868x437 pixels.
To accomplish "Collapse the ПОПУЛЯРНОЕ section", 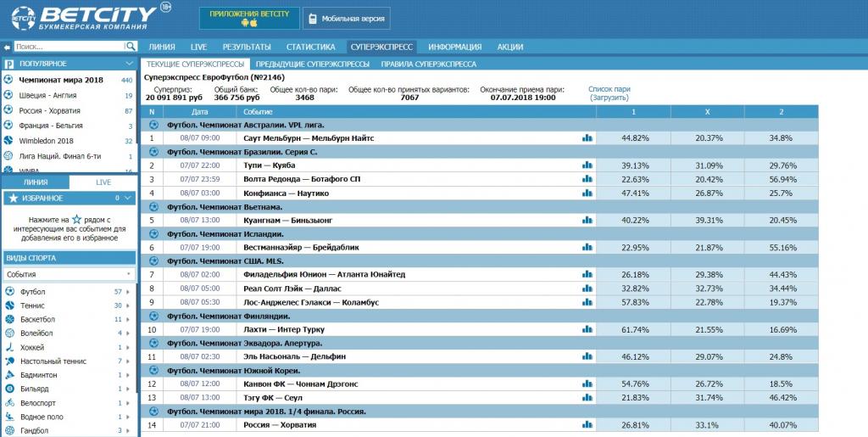I will click(129, 64).
